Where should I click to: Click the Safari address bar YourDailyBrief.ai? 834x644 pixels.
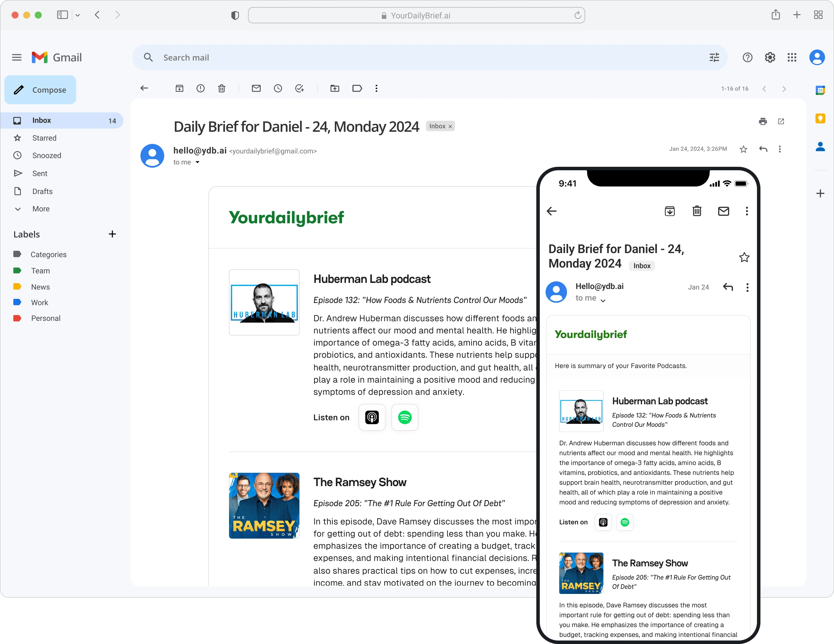[416, 15]
